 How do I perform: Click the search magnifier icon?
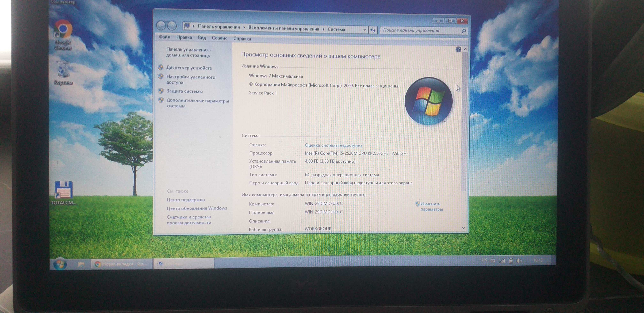463,31
